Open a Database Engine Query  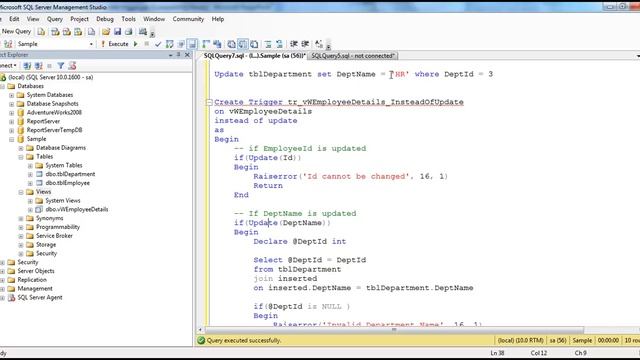[41, 32]
